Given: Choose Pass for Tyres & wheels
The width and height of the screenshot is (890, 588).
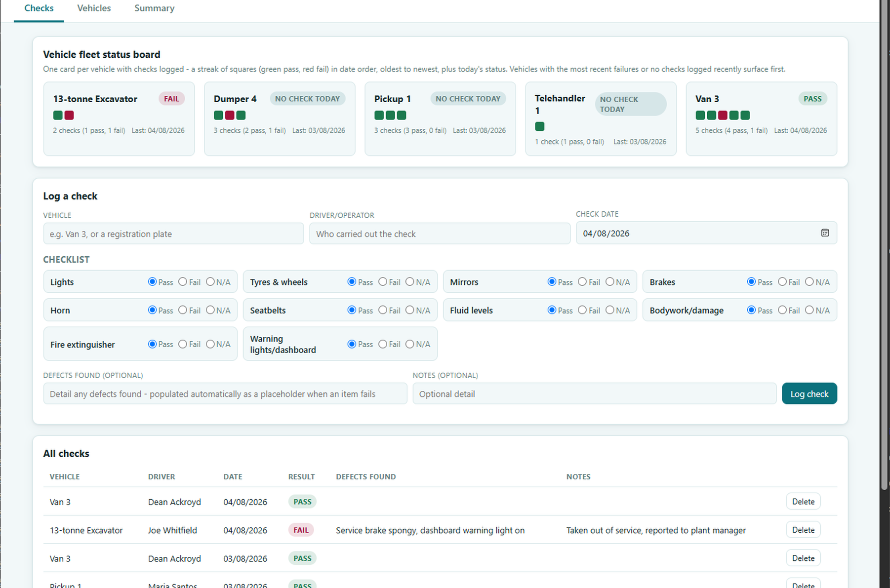Looking at the screenshot, I should click(352, 282).
